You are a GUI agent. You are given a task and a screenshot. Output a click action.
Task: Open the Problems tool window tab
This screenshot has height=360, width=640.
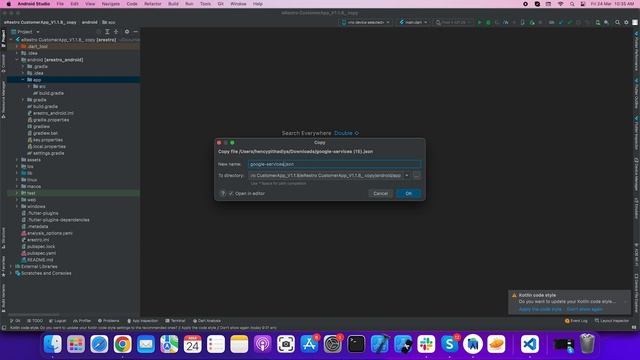(109, 321)
